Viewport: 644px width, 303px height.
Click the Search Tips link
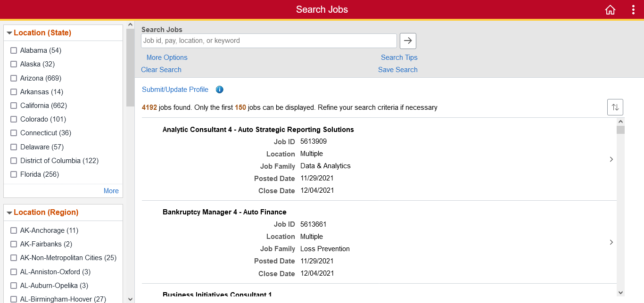(399, 57)
